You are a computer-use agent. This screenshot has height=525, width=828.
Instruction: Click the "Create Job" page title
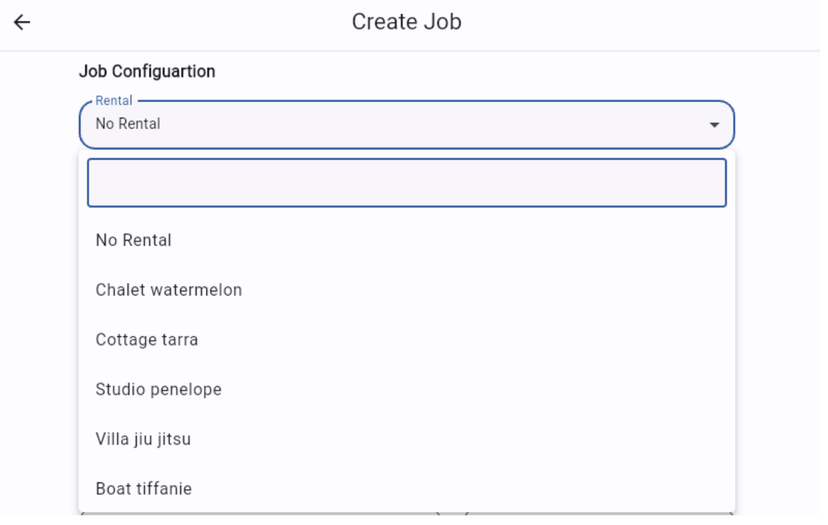(x=406, y=22)
